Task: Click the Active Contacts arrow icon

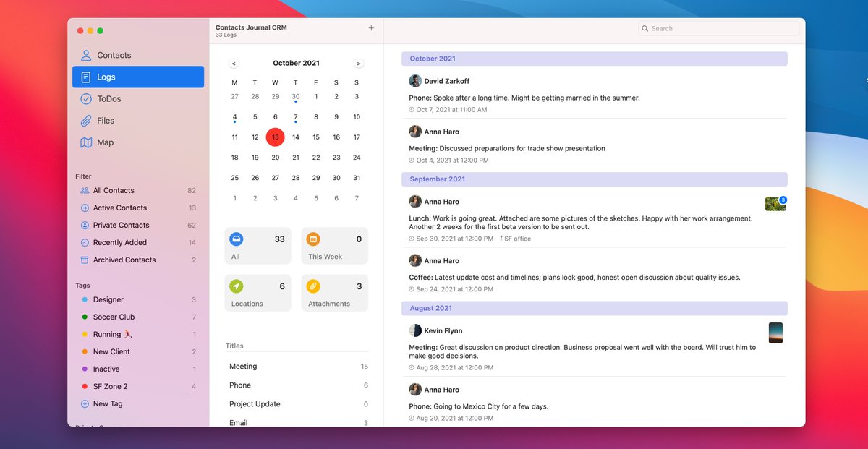Action: coord(85,208)
